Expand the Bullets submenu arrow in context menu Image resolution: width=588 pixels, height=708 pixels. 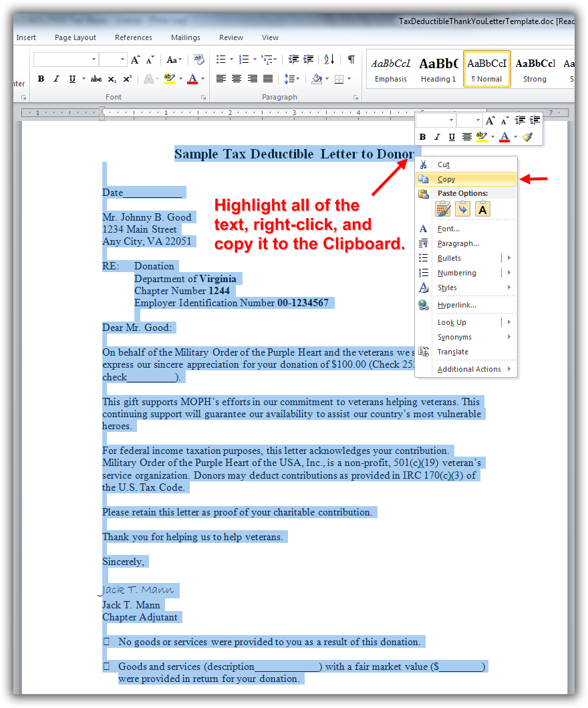[x=508, y=258]
